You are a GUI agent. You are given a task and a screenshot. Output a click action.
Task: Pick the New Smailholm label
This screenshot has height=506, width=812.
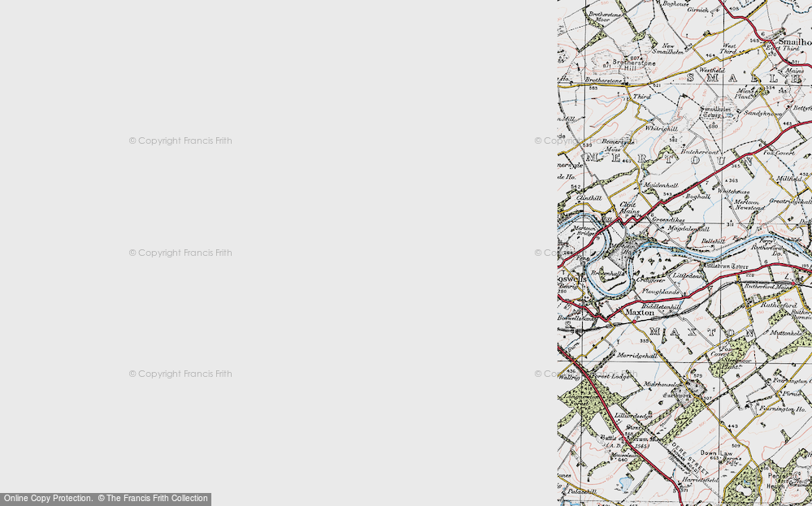point(668,49)
